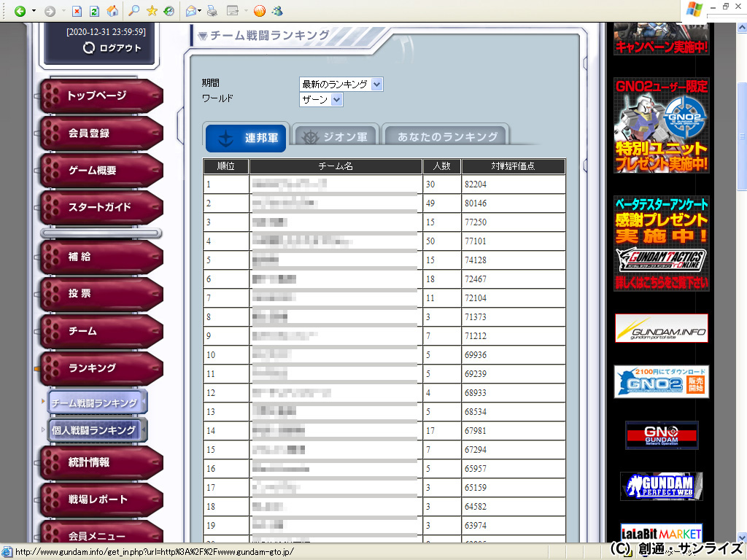The width and height of the screenshot is (747, 560).
Task: Open the チーム menu button
Action: pyautogui.click(x=101, y=331)
